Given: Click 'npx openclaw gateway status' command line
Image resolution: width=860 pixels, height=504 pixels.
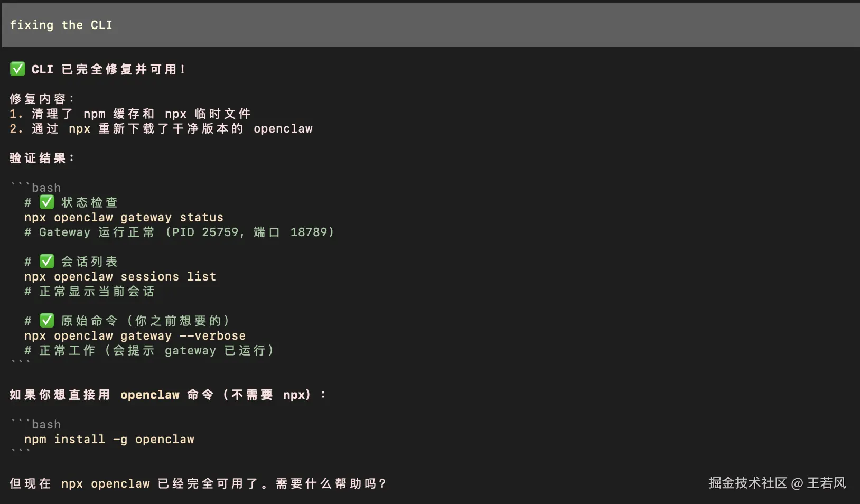Looking at the screenshot, I should click(x=124, y=217).
